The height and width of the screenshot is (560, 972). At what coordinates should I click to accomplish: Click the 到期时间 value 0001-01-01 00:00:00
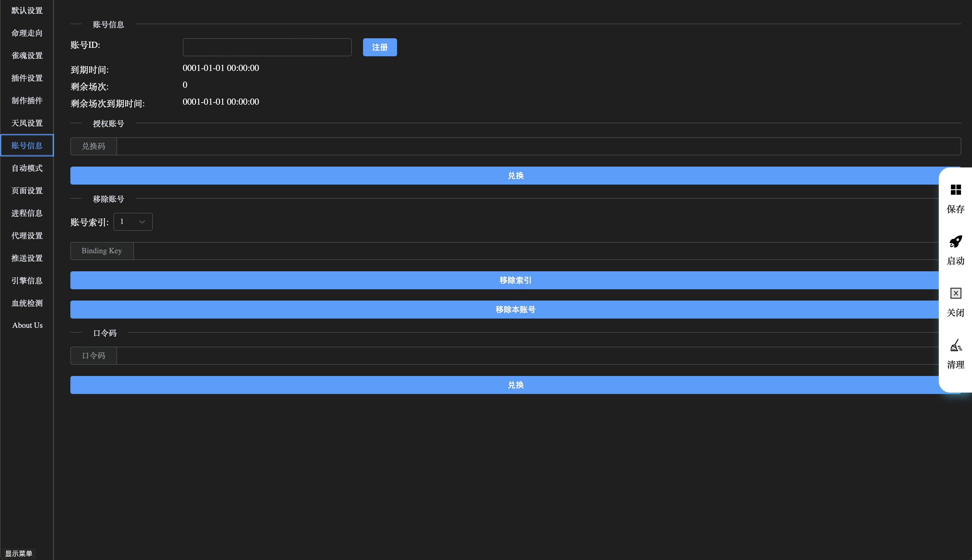pos(221,68)
